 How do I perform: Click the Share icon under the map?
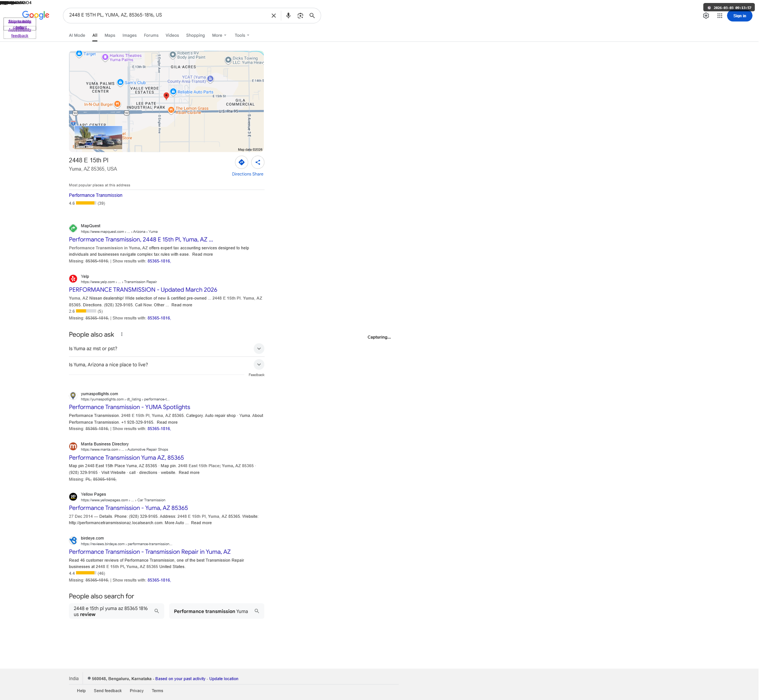(259, 163)
